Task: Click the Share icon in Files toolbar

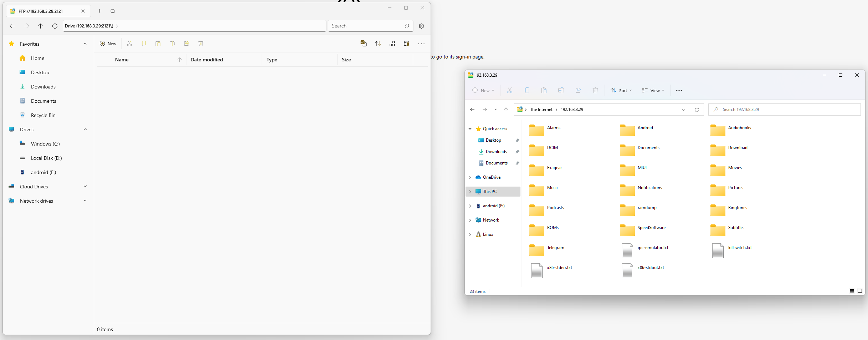Action: pos(186,44)
